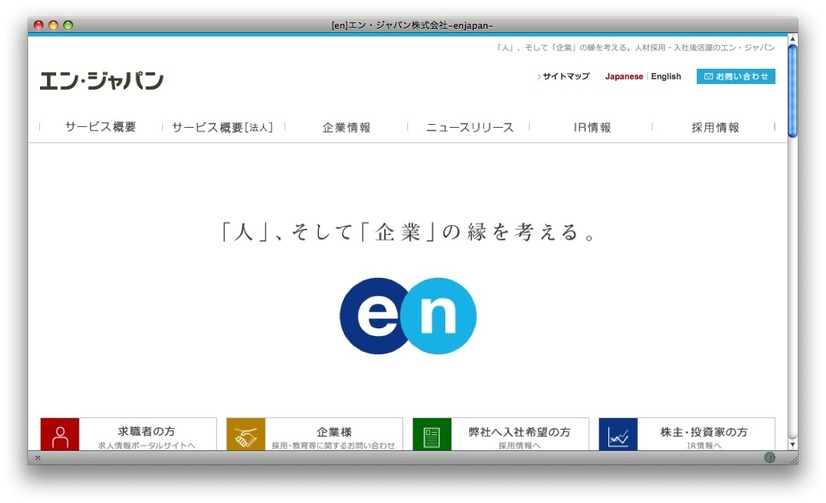This screenshot has width=826, height=503.
Task: Go to 企業情報 navigation item
Action: pos(347,127)
